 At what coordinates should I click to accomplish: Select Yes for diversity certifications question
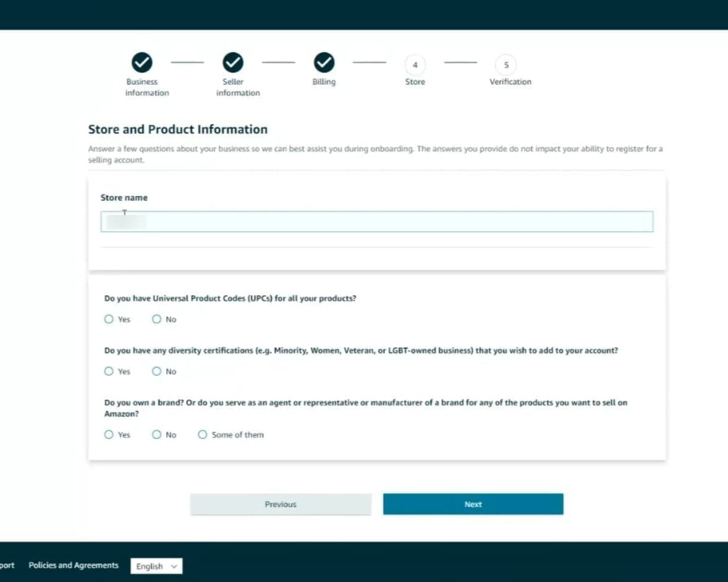109,371
